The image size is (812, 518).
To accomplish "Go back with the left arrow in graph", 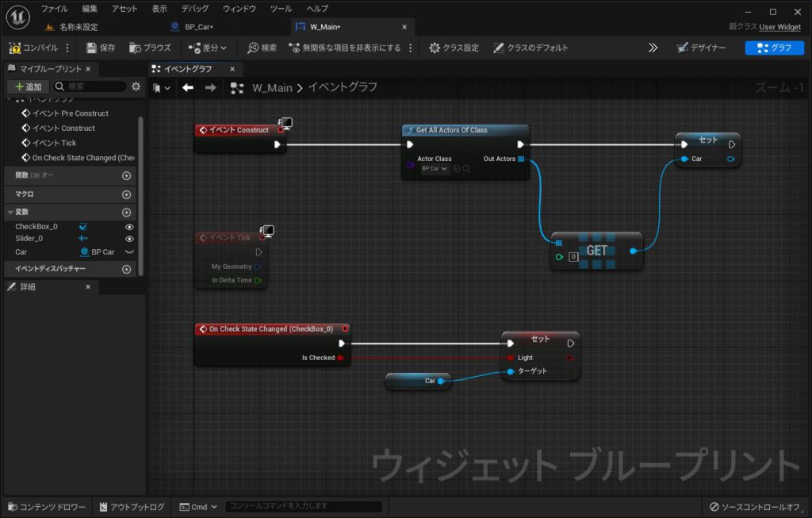I will pos(188,88).
